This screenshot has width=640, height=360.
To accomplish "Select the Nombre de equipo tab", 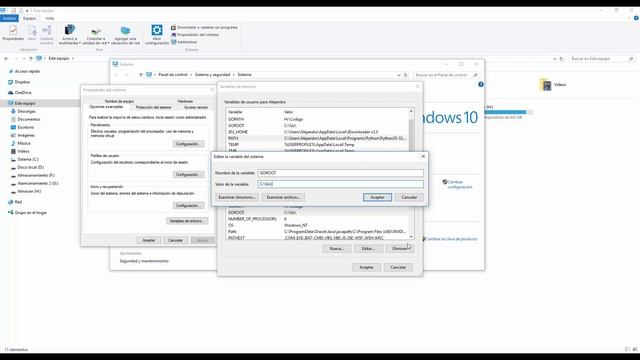I will (x=119, y=101).
